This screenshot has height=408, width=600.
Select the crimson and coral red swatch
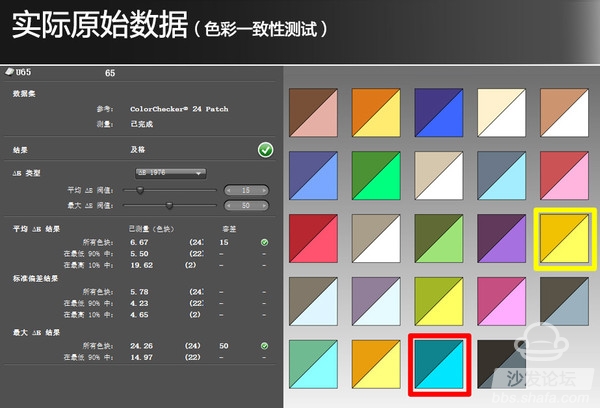tap(313, 238)
